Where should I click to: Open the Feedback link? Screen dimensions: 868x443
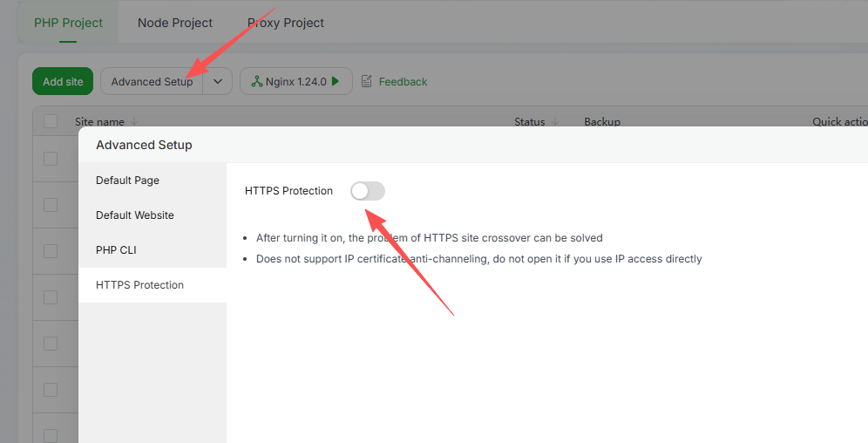point(403,81)
